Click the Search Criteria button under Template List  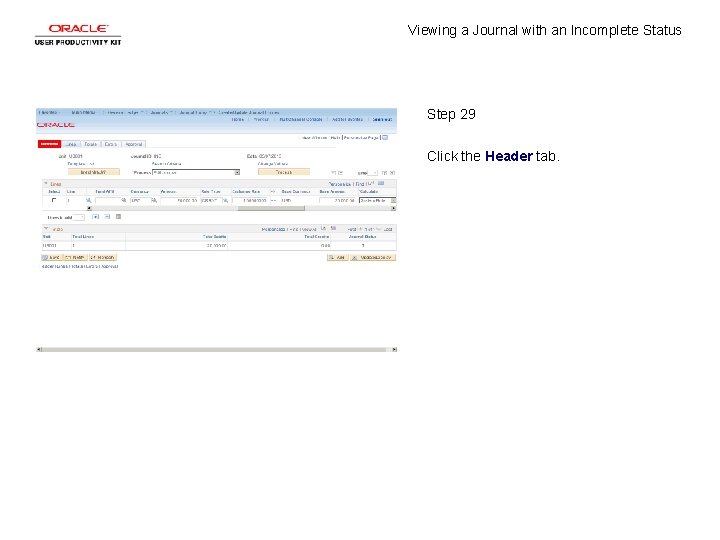click(x=94, y=172)
